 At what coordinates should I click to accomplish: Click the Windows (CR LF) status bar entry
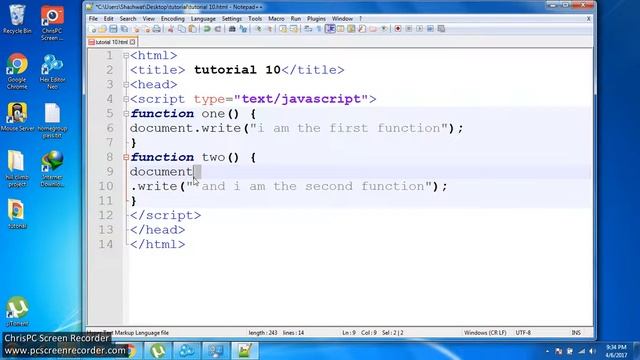485,333
